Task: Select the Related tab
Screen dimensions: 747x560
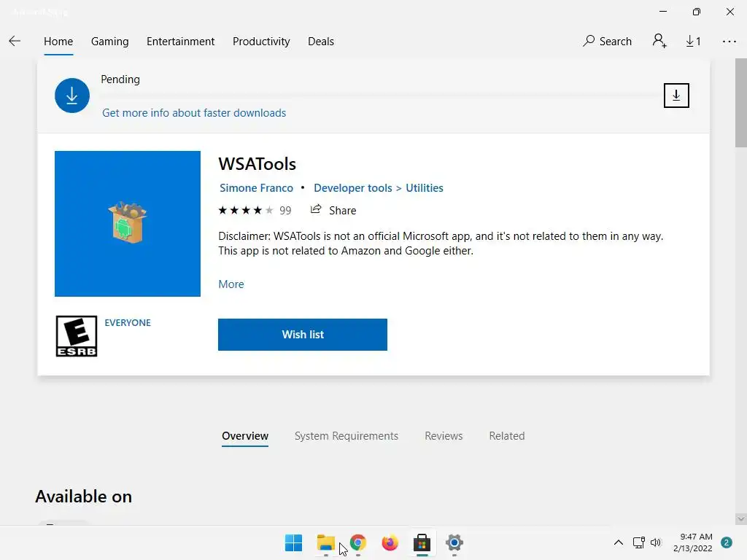Action: pyautogui.click(x=507, y=436)
